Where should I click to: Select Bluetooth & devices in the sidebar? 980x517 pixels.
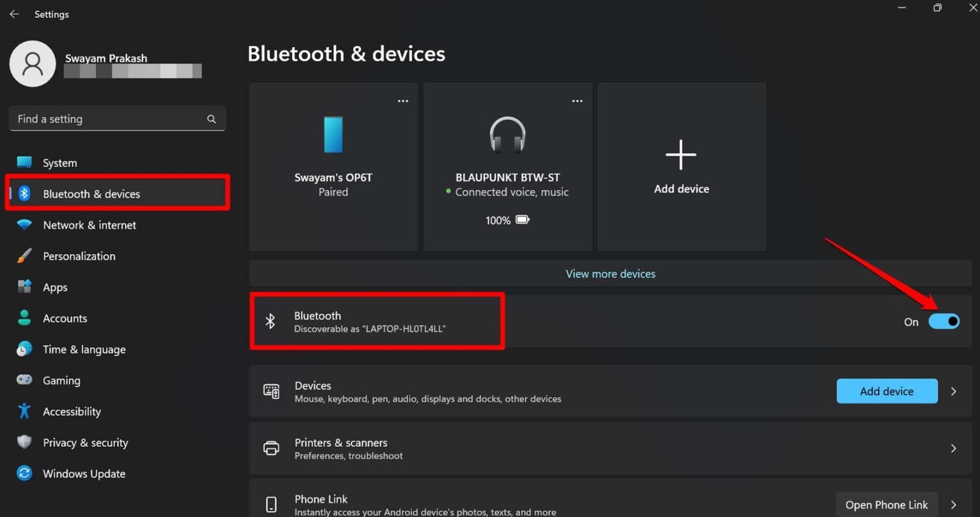[91, 194]
